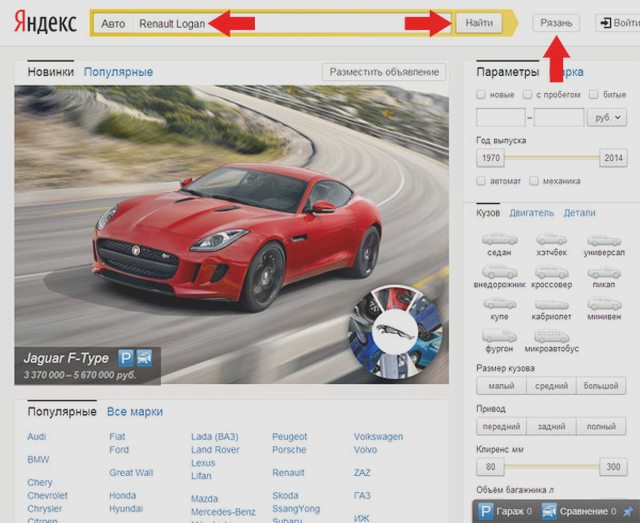The width and height of the screenshot is (640, 523).
Task: Enable the новые checkbox
Action: coord(481,95)
